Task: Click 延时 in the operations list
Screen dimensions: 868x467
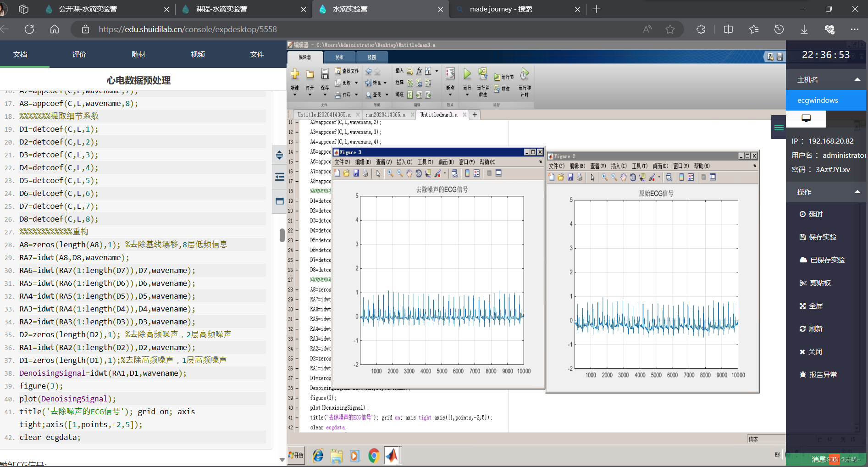Action: 811,214
